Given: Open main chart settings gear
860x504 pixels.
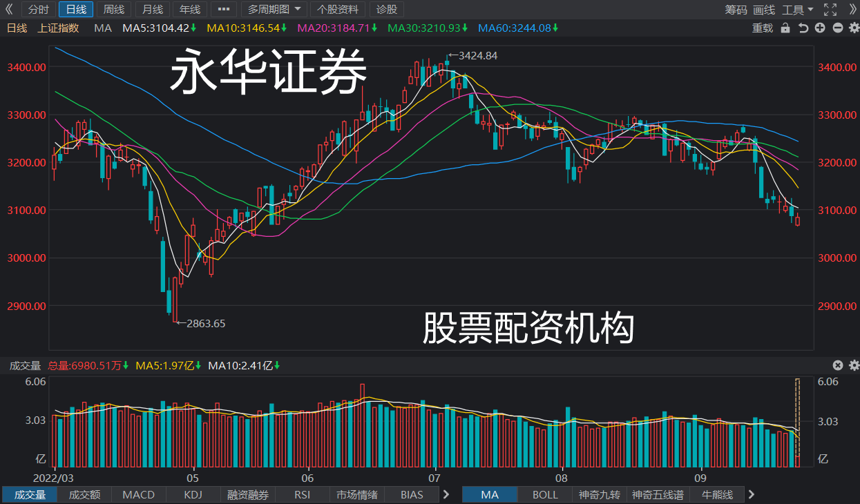Looking at the screenshot, I should point(854,28).
